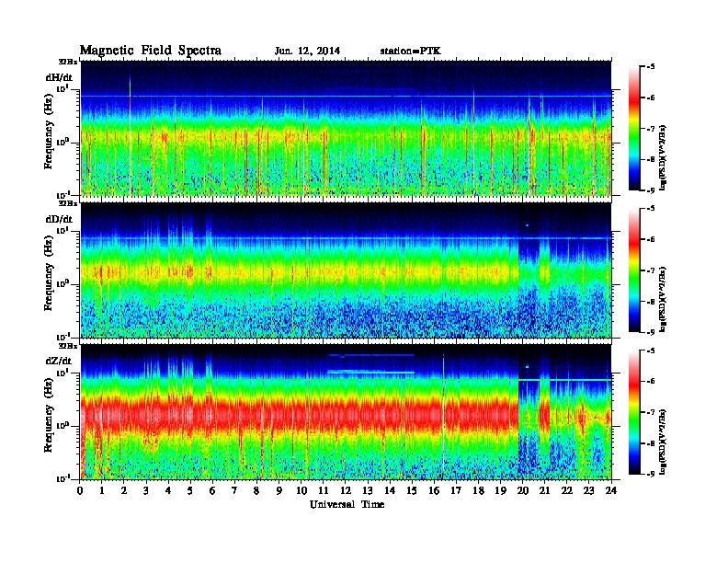Click hour label "4" on time axis
Image resolution: width=728 pixels, height=563 pixels.
point(168,490)
